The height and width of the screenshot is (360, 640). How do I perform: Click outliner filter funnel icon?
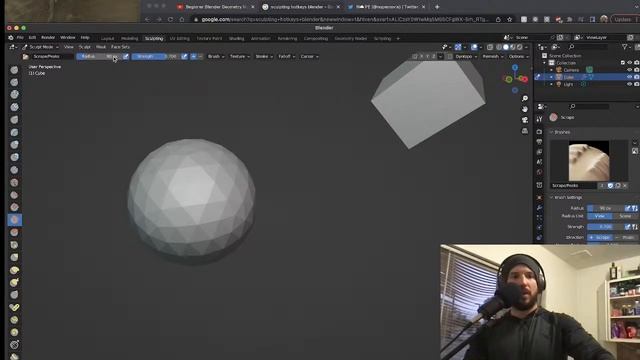624,47
